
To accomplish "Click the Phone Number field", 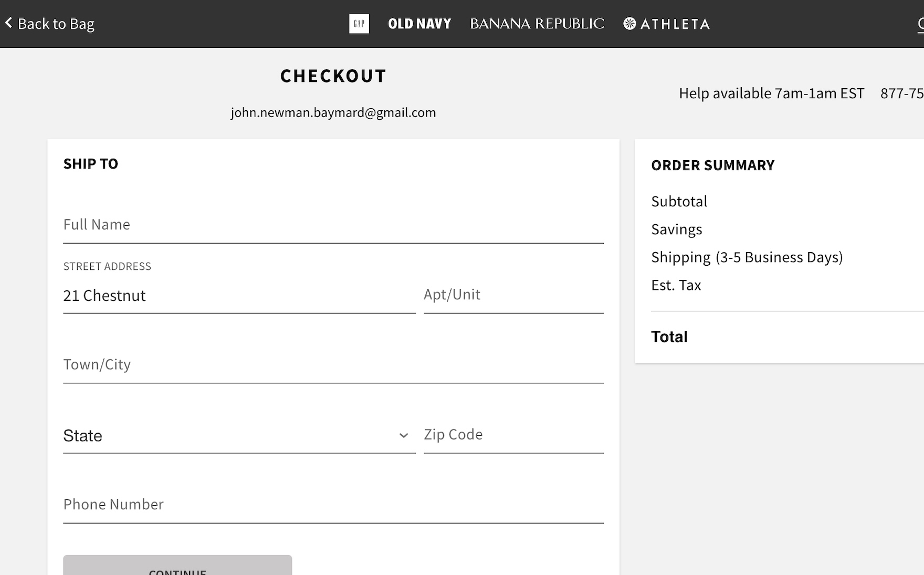I will point(333,505).
